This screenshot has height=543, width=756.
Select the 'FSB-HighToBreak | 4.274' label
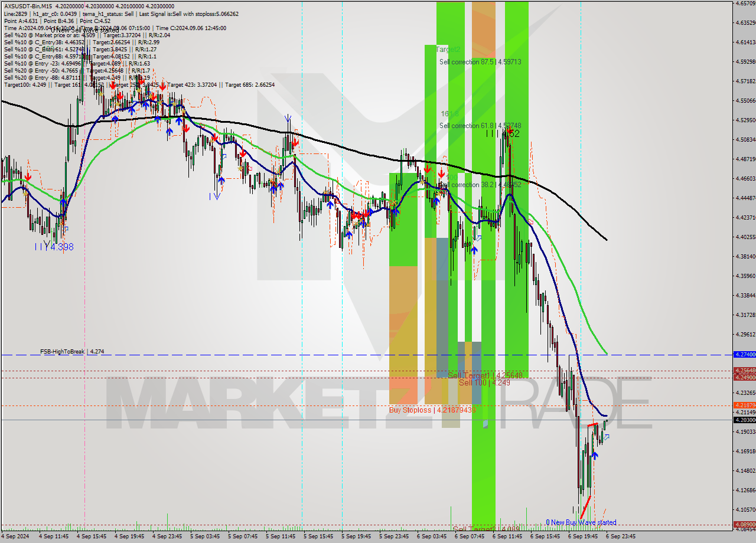[72, 351]
